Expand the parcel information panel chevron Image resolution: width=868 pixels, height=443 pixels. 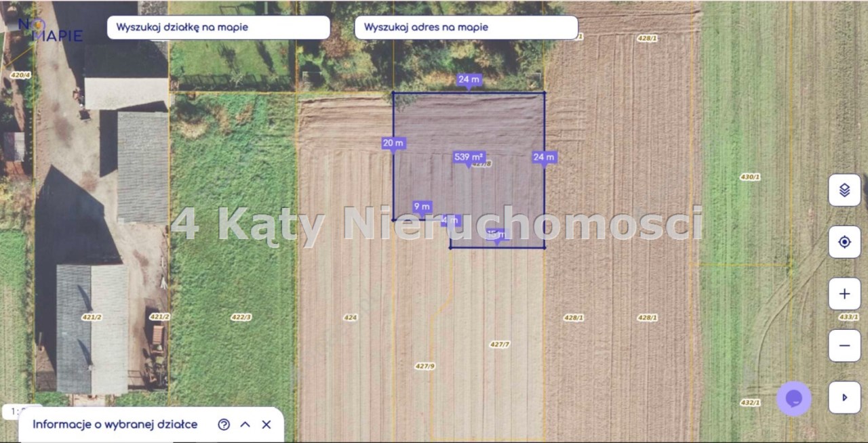(245, 425)
